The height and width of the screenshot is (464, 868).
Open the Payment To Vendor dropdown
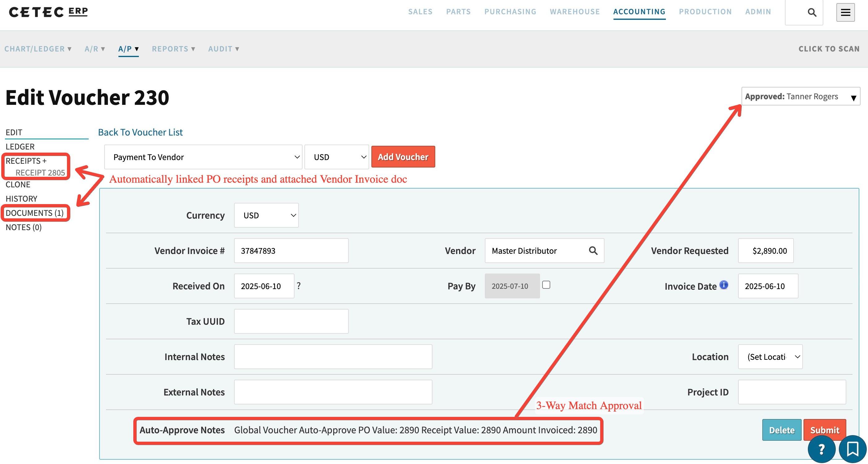pos(203,157)
